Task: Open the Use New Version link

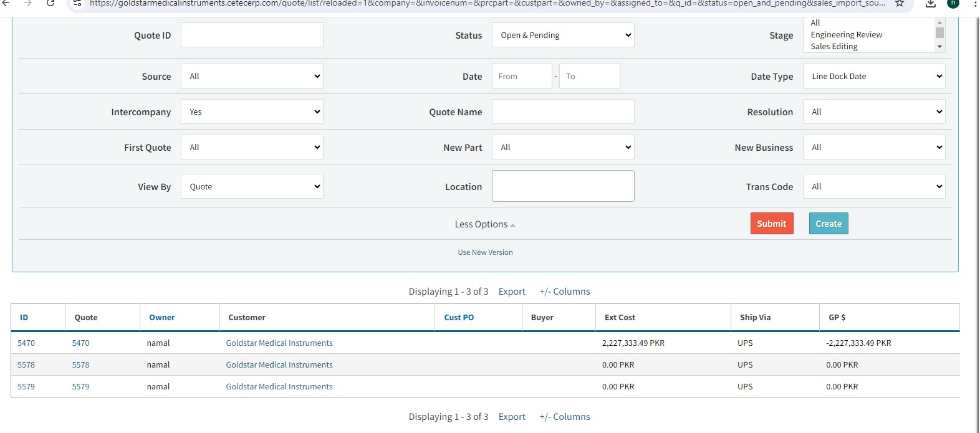Action: pyautogui.click(x=485, y=252)
